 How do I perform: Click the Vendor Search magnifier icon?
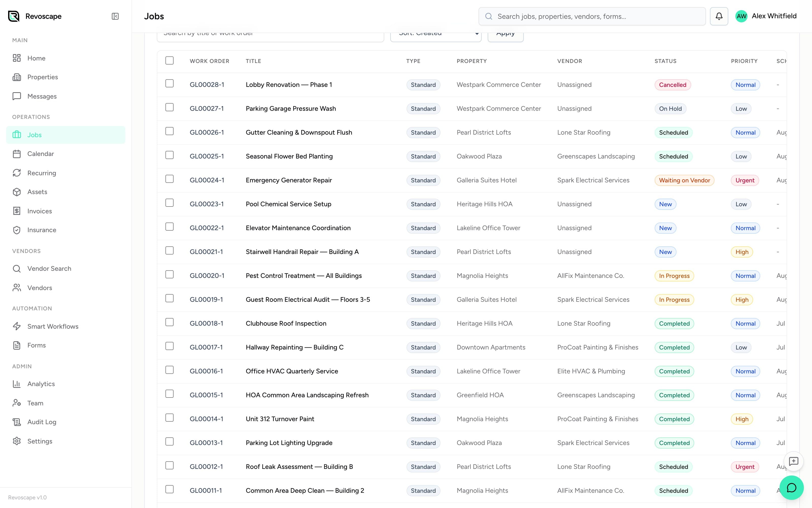click(x=17, y=268)
